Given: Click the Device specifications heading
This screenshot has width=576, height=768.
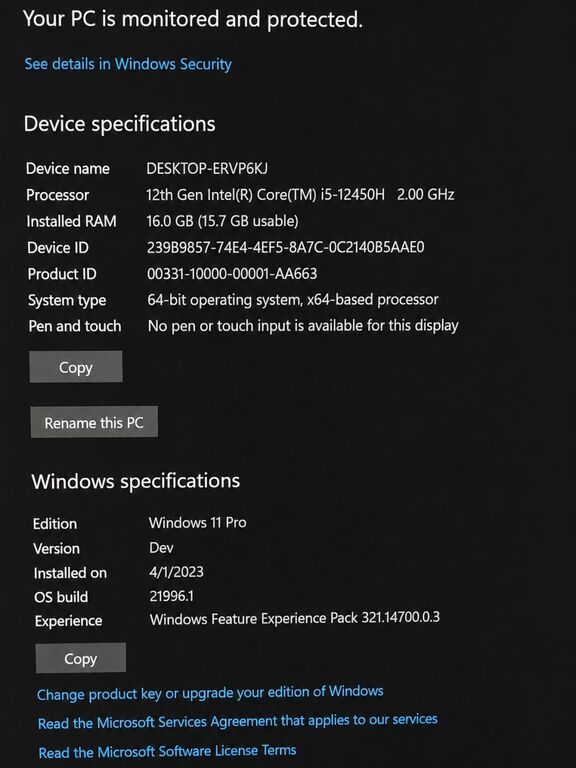Looking at the screenshot, I should click(x=120, y=124).
